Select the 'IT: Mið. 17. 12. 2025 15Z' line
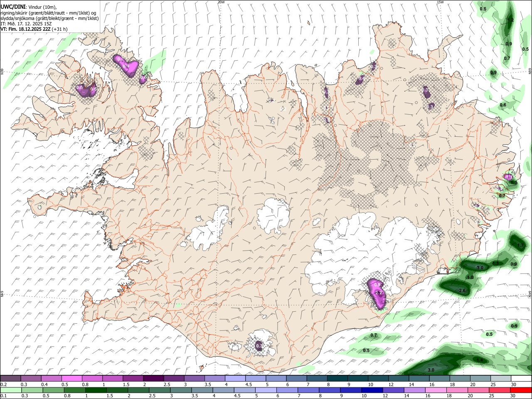532x399 pixels. [26, 24]
